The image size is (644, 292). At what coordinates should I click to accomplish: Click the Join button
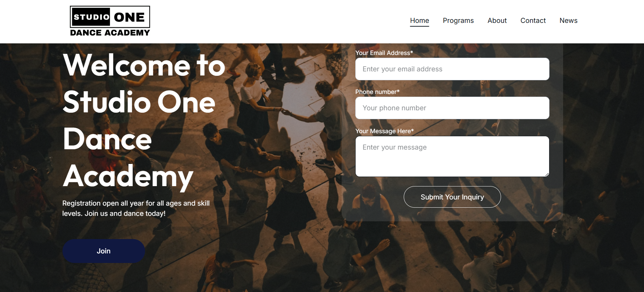pyautogui.click(x=103, y=251)
